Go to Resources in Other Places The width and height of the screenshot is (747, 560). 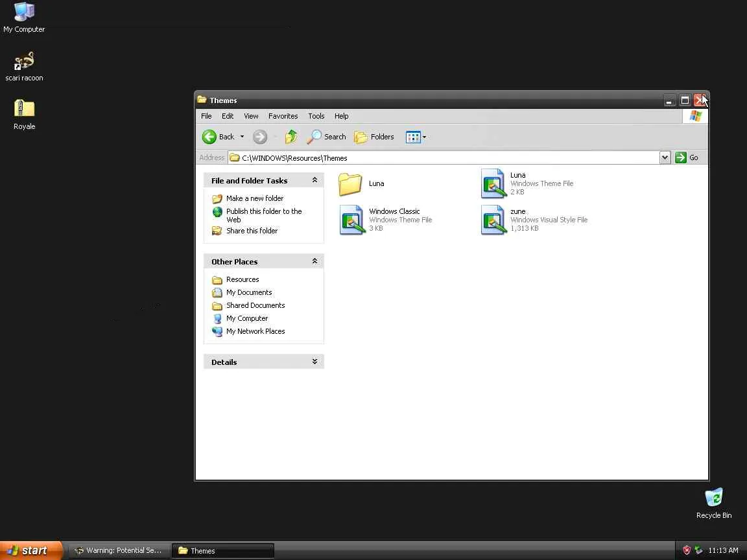[243, 279]
